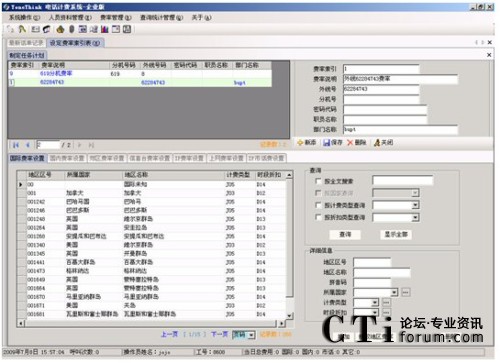Click the 费率说明 input field

401,79
